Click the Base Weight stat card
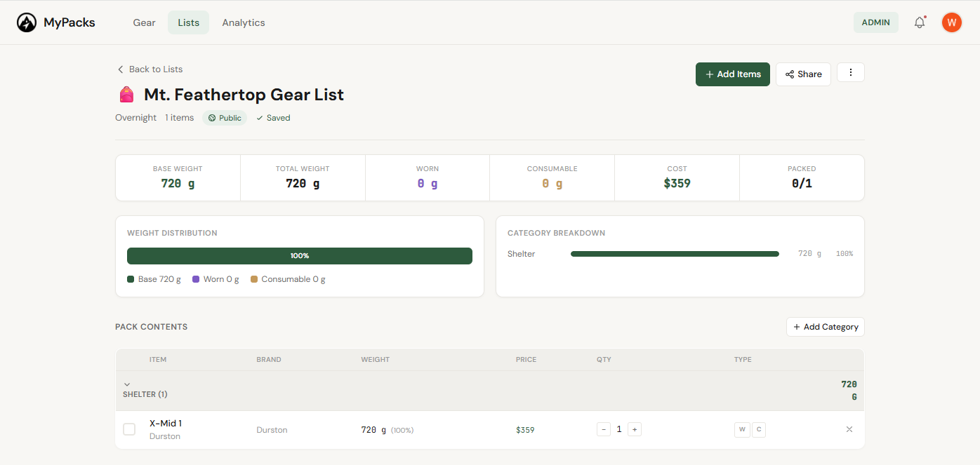Screen dimensions: 980x465 click(178, 177)
